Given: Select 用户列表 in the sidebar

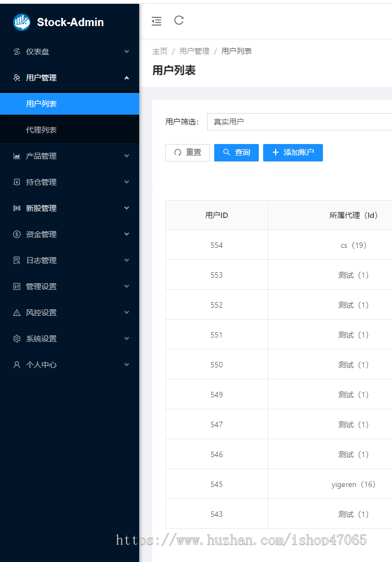Looking at the screenshot, I should pyautogui.click(x=70, y=104).
